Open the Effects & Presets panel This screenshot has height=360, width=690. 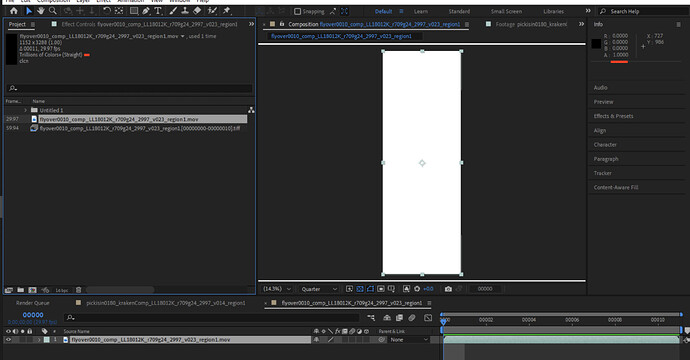tap(613, 116)
